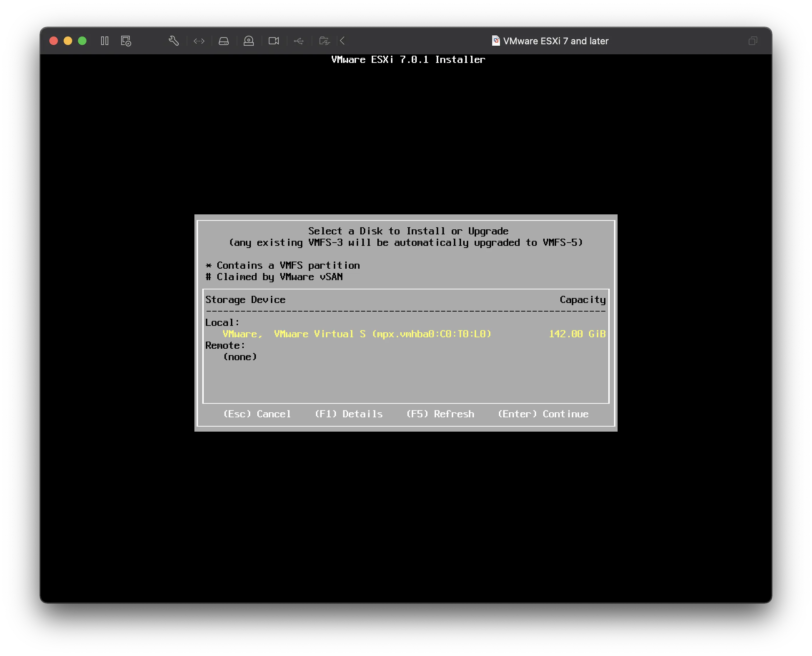Click the single window view icon at right

[x=753, y=41]
